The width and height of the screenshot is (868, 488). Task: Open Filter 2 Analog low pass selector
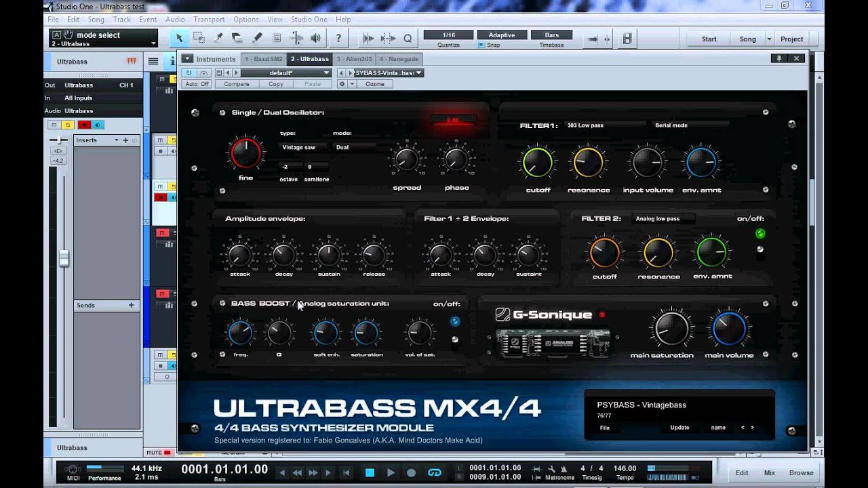663,219
